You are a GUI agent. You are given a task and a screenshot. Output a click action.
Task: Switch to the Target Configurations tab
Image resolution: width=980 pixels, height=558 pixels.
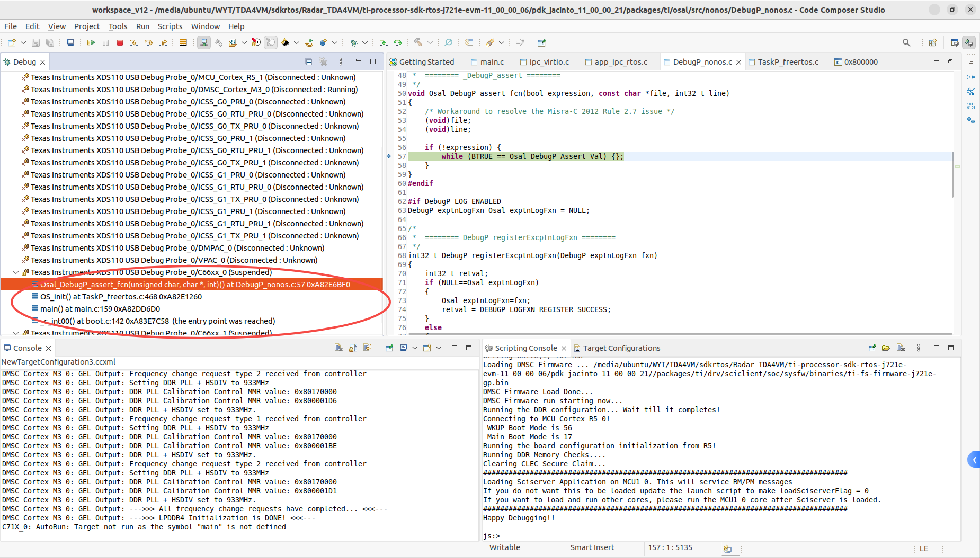click(x=617, y=348)
